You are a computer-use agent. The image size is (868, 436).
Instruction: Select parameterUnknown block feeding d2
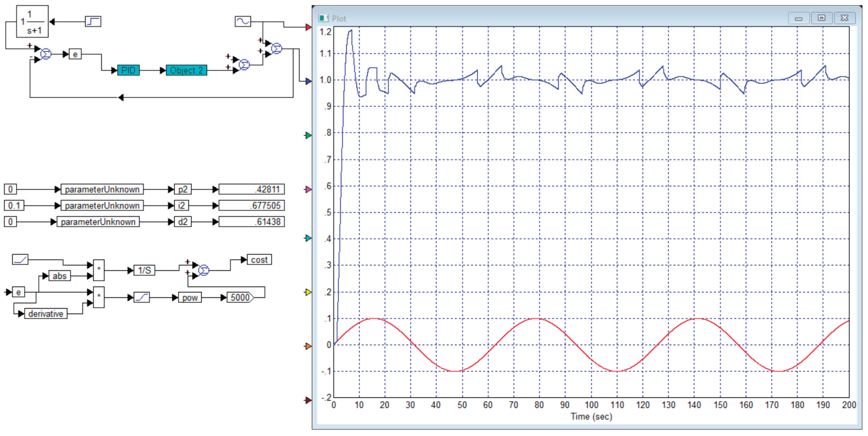(x=98, y=222)
